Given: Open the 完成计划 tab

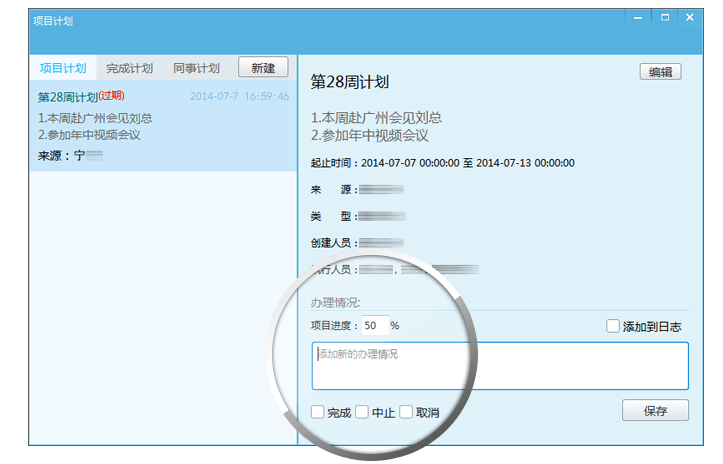Looking at the screenshot, I should point(130,68).
